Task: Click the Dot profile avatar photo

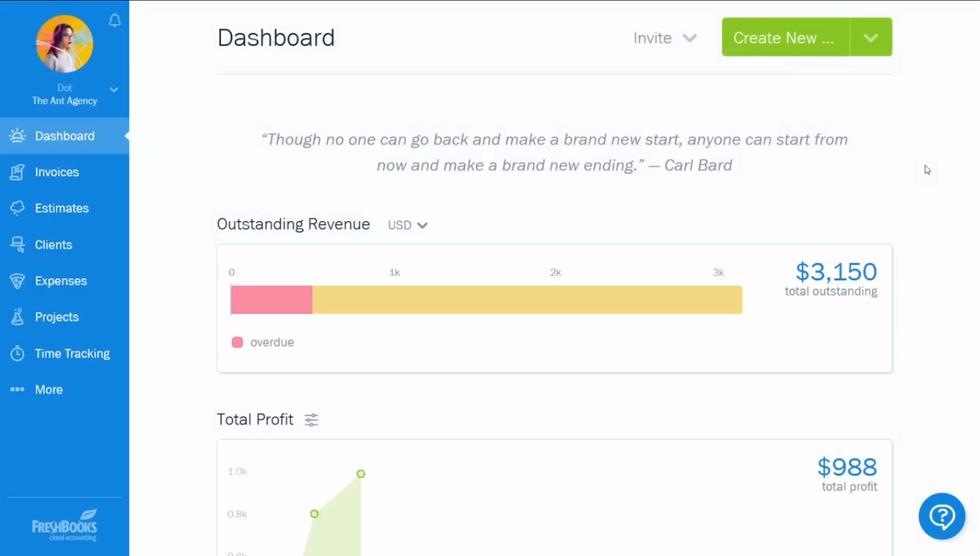Action: [64, 43]
